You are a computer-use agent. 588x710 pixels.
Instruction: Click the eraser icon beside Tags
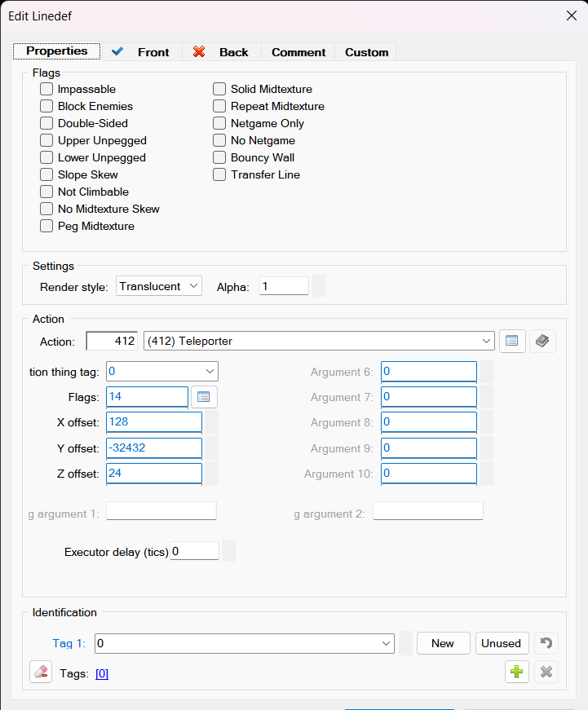41,672
